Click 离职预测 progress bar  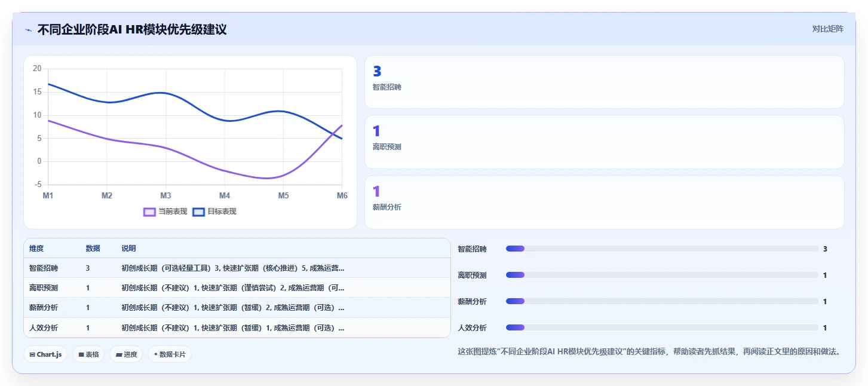click(662, 275)
